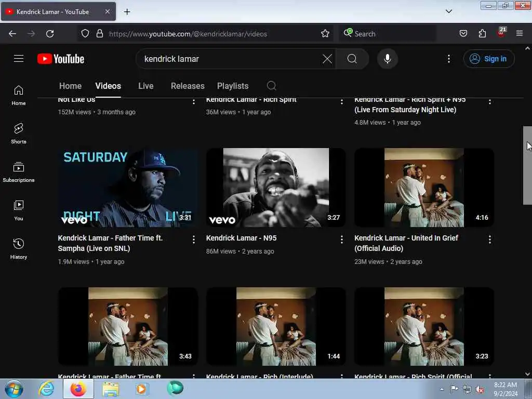This screenshot has height=399, width=532.
Task: Open Father Time ft. Sampha title link
Action: pyautogui.click(x=110, y=243)
